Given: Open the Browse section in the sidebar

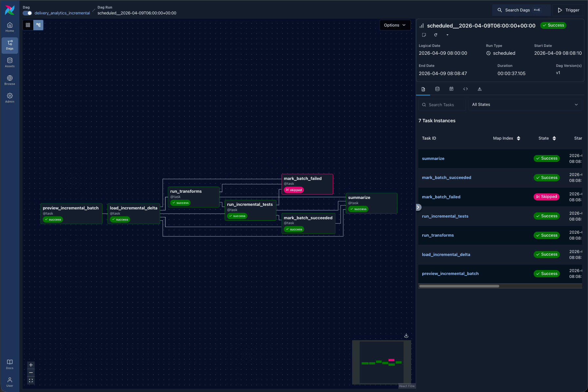Looking at the screenshot, I should (x=9, y=80).
